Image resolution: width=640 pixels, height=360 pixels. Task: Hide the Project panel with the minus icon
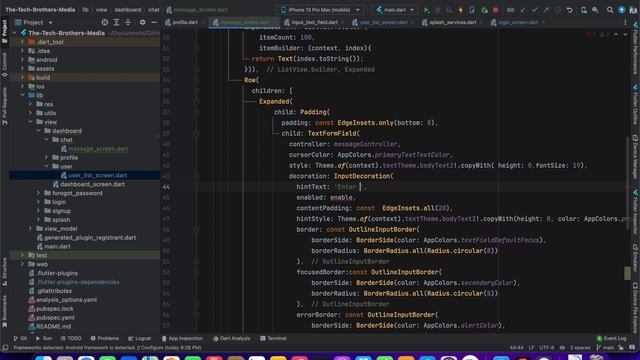(x=154, y=22)
